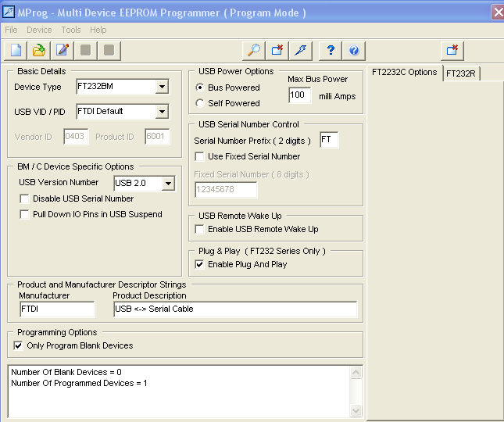
Task: Select the Self Powered radio button
Action: [199, 103]
